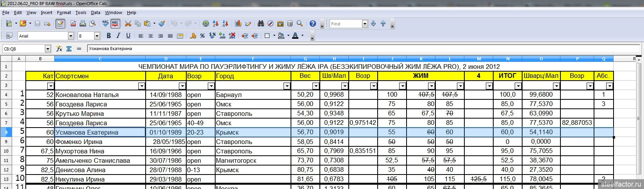Open the Arial font name dropdown
Viewport: 644px width, 189px height.
point(71,36)
